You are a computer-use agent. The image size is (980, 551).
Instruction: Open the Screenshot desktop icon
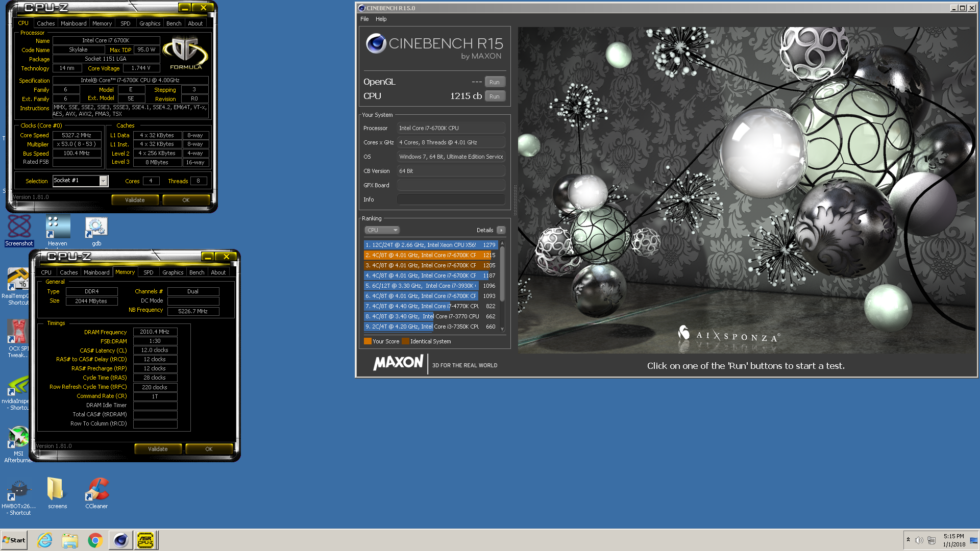click(x=19, y=230)
